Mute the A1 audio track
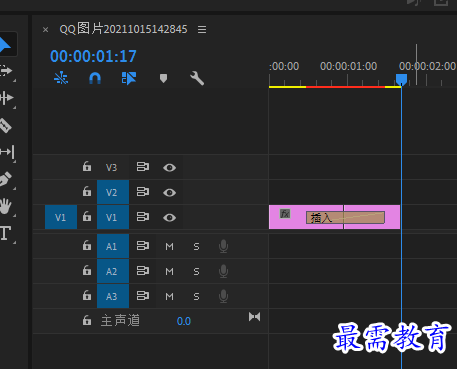 [169, 247]
